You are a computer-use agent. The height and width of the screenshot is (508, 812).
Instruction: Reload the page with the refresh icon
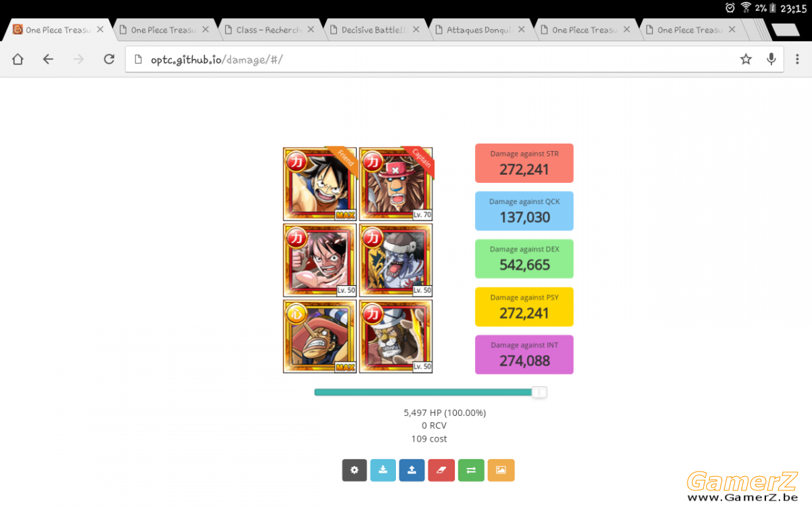[109, 60]
